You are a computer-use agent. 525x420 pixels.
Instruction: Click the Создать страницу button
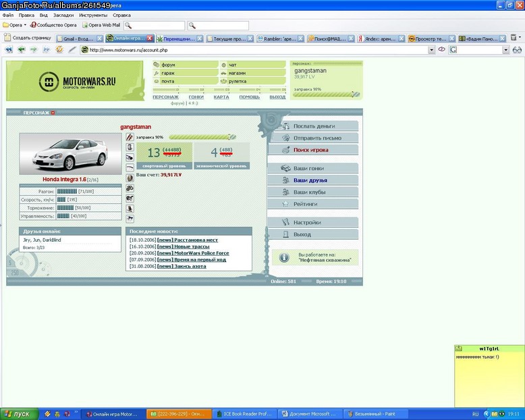(x=28, y=38)
